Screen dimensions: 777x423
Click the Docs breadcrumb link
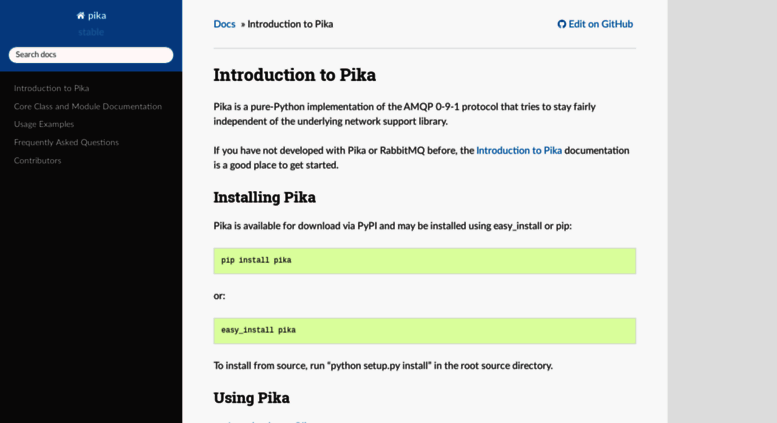[224, 24]
